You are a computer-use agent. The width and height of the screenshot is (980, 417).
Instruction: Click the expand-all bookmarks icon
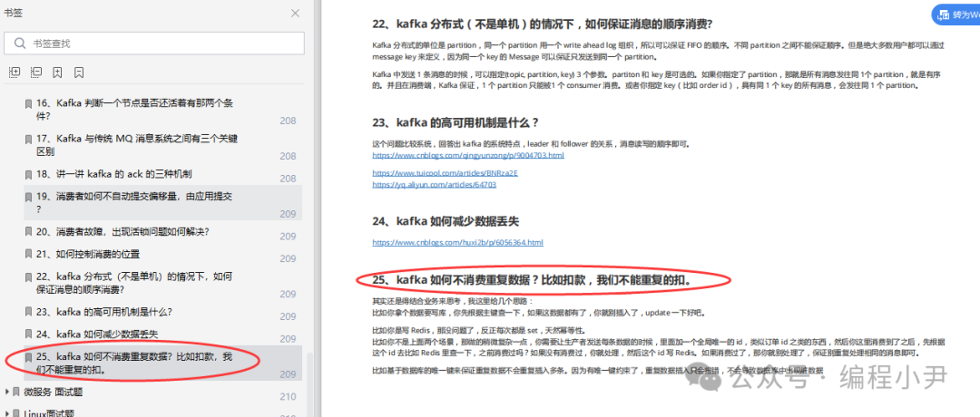pyautogui.click(x=15, y=73)
